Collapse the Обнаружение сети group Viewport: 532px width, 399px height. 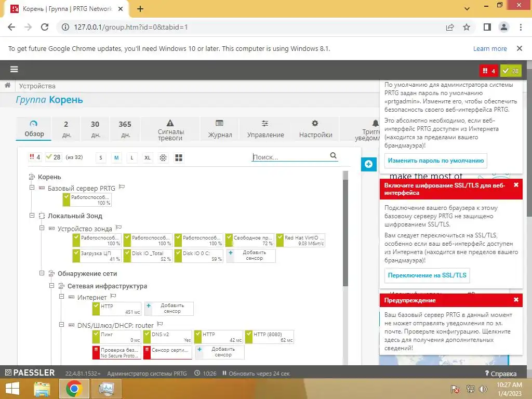tap(42, 273)
